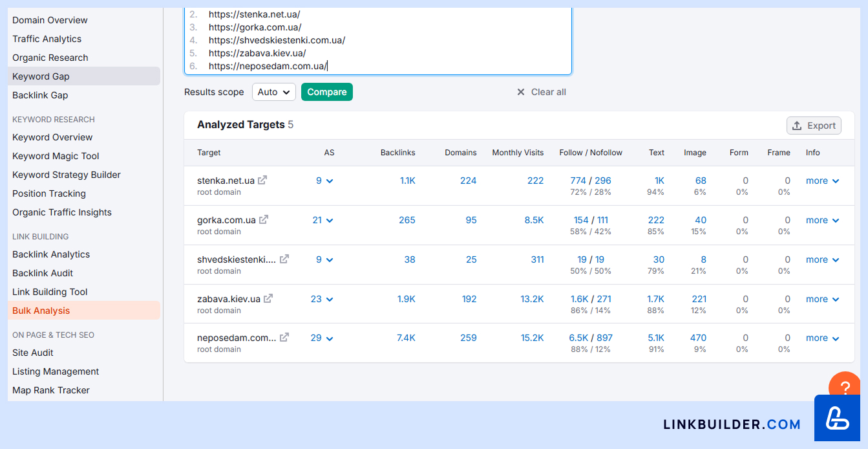Viewport: 868px width, 449px height.
Task: Click the https://zabava.kiev.ua/ line in textarea
Action: [x=257, y=53]
